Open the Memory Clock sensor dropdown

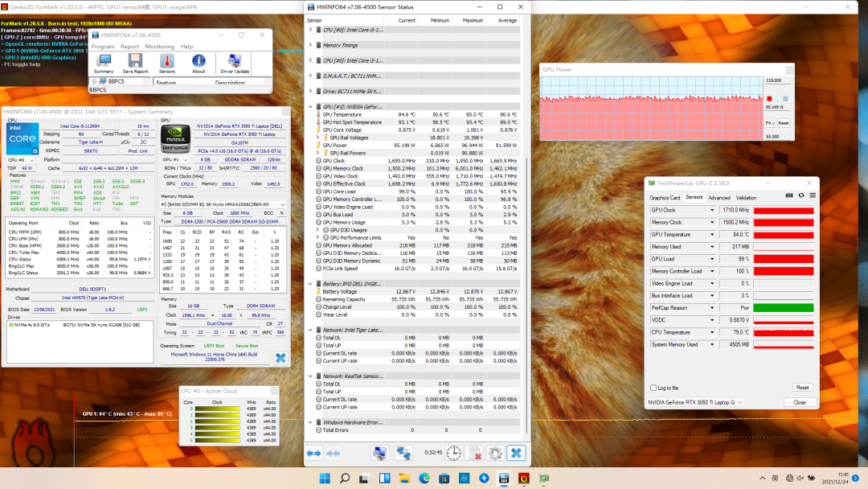coord(712,222)
